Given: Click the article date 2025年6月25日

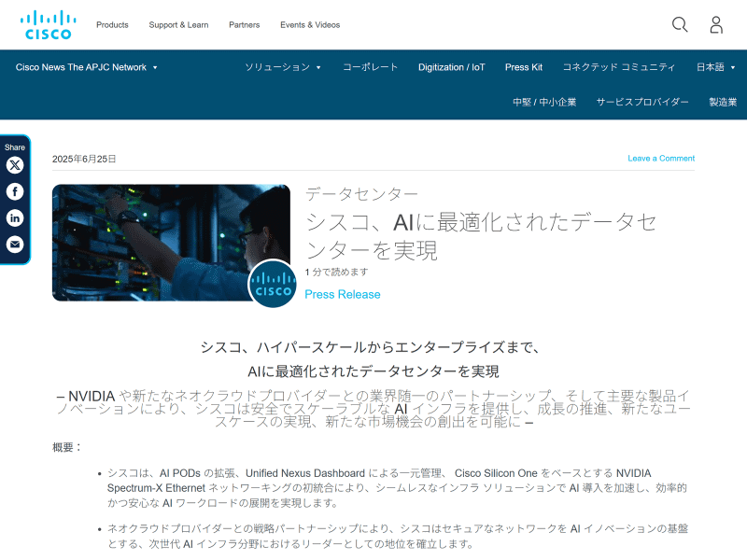Looking at the screenshot, I should [84, 159].
